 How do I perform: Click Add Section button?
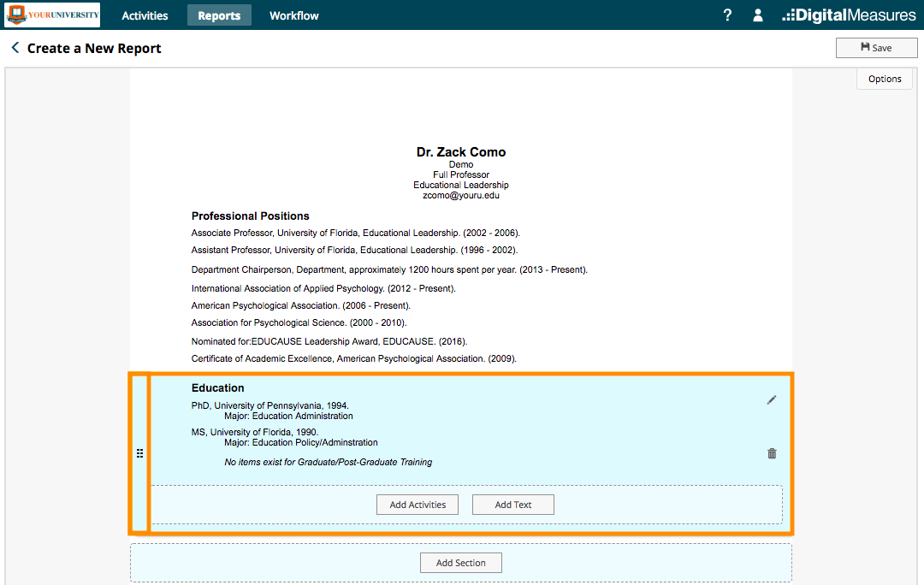(461, 563)
